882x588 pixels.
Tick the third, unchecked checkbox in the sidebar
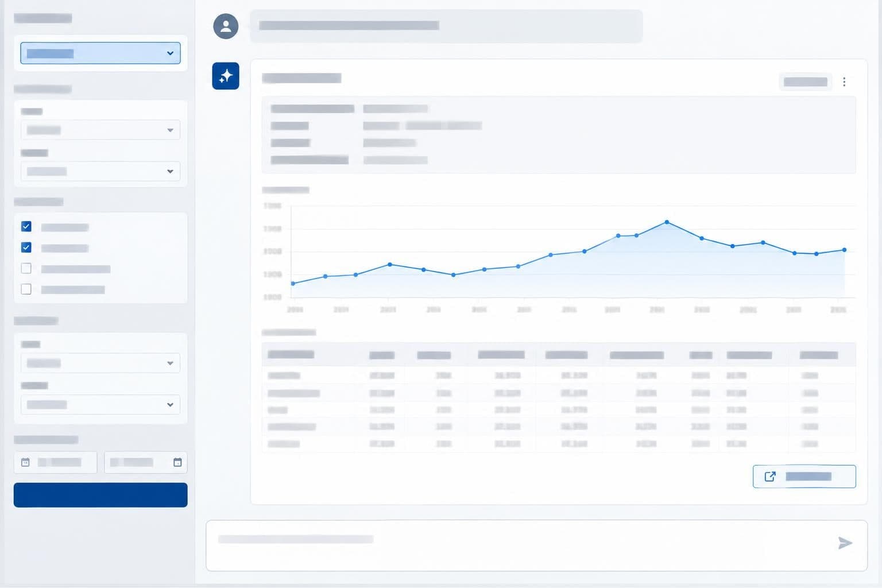pyautogui.click(x=26, y=268)
